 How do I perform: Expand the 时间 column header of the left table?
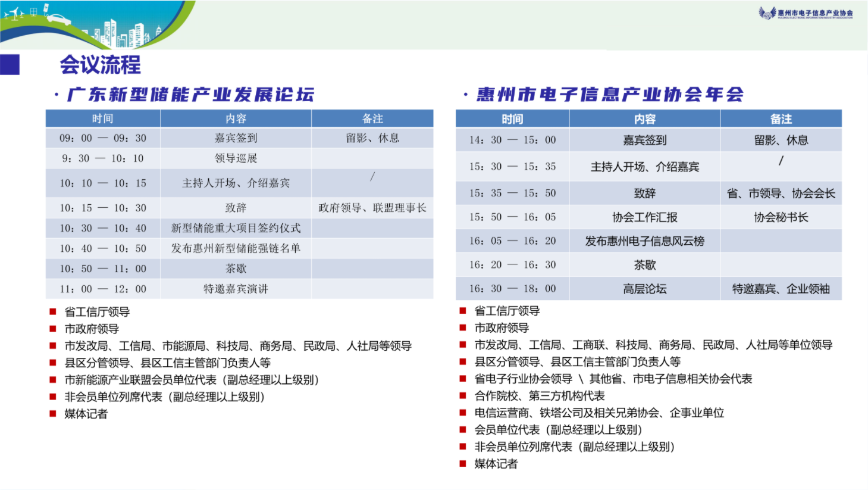(102, 118)
